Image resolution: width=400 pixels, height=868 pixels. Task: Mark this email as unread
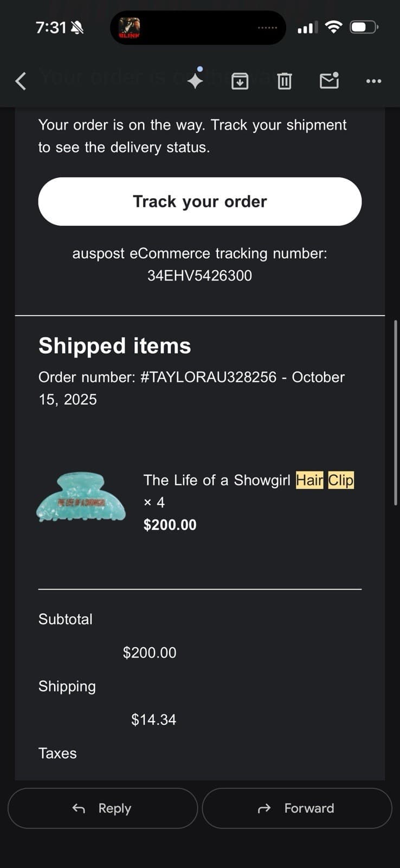(329, 81)
